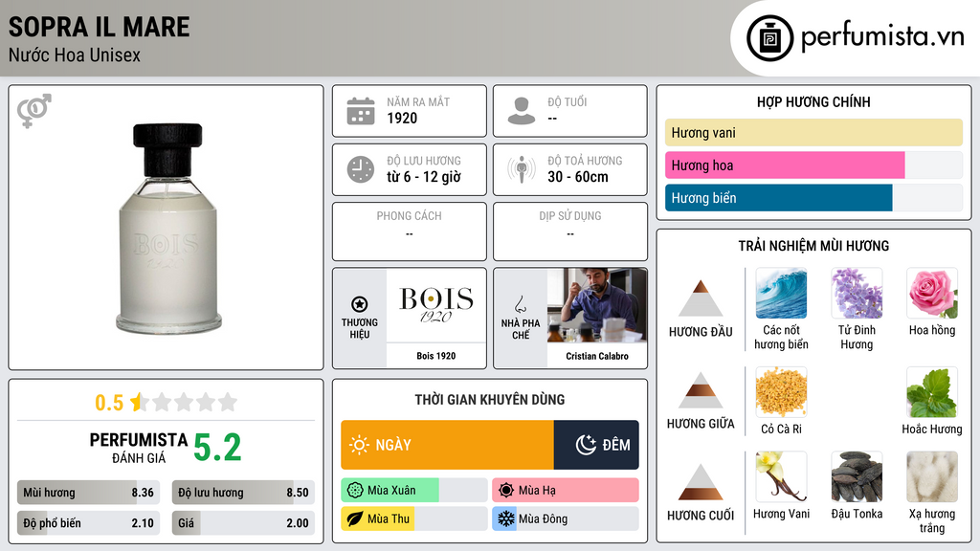Select the Hoa hồng rose image
Screen dimensions: 980x551
coord(932,293)
